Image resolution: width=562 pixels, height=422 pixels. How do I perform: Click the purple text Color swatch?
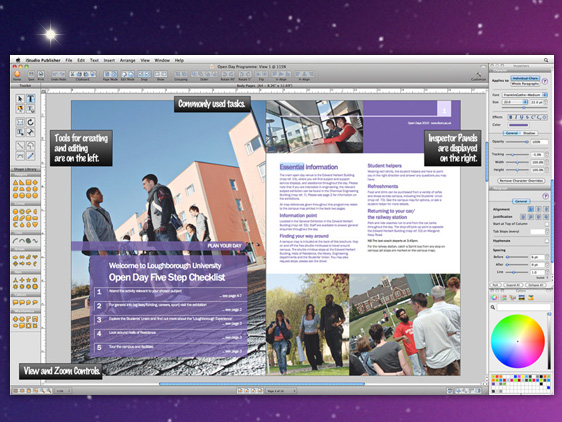(518, 125)
